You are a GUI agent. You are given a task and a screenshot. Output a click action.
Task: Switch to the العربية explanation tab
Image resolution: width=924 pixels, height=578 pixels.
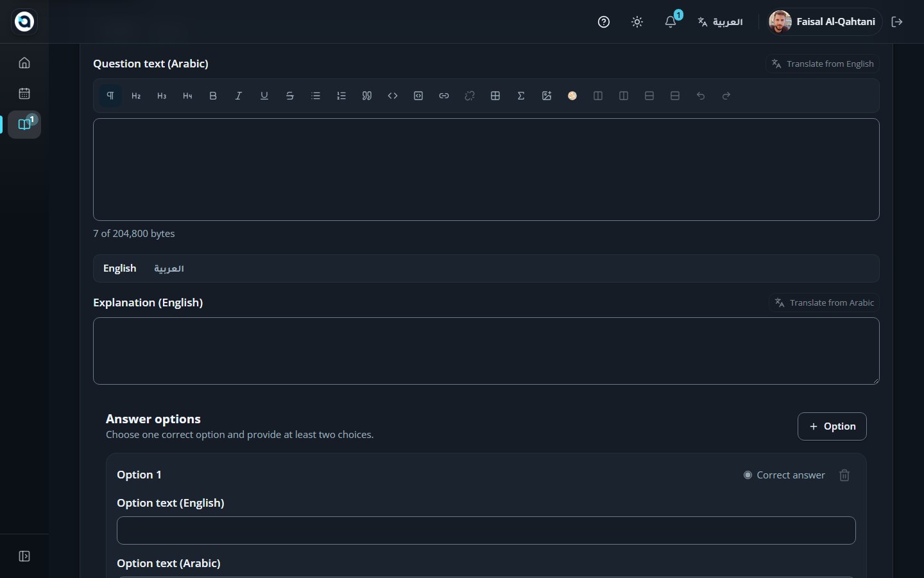pyautogui.click(x=169, y=268)
